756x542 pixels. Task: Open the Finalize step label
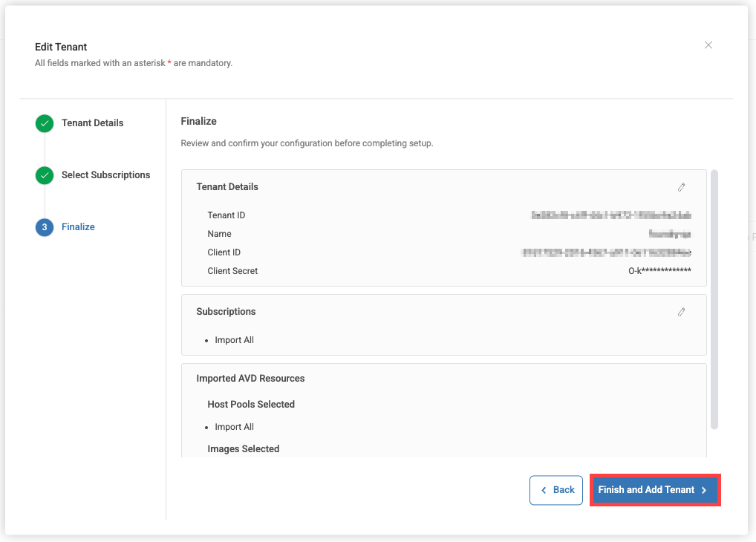point(78,226)
